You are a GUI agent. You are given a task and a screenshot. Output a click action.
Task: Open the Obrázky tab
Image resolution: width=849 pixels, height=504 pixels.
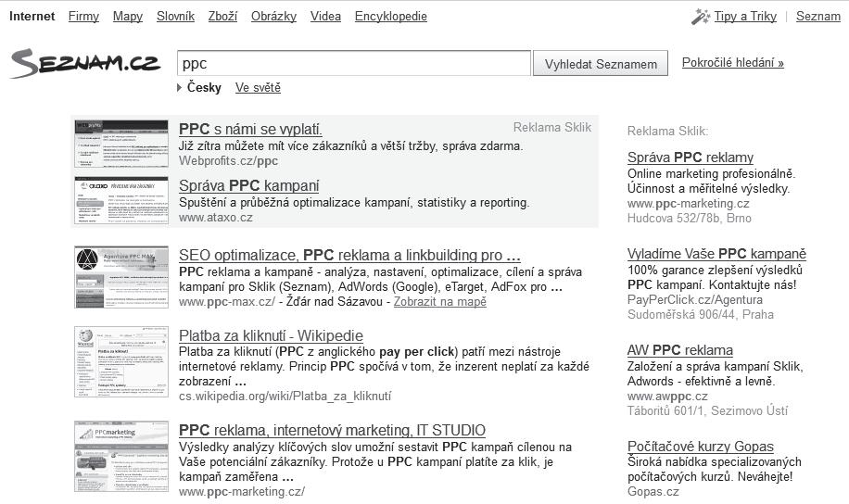[273, 17]
